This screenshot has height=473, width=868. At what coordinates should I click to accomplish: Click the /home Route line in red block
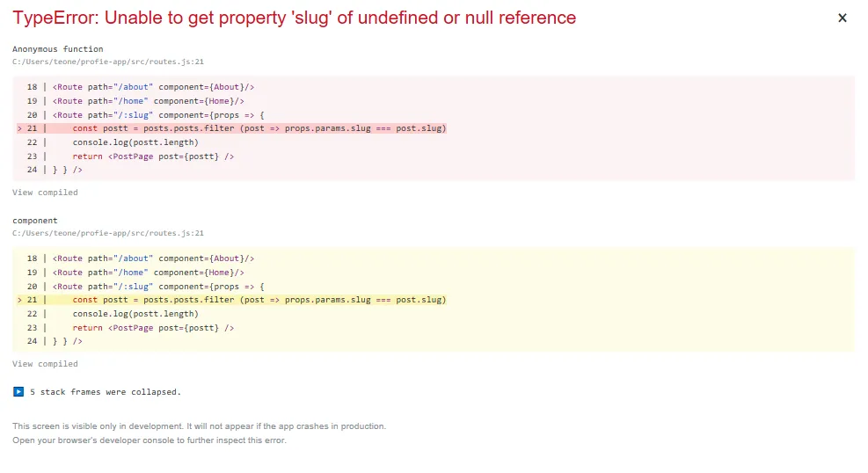pos(148,101)
